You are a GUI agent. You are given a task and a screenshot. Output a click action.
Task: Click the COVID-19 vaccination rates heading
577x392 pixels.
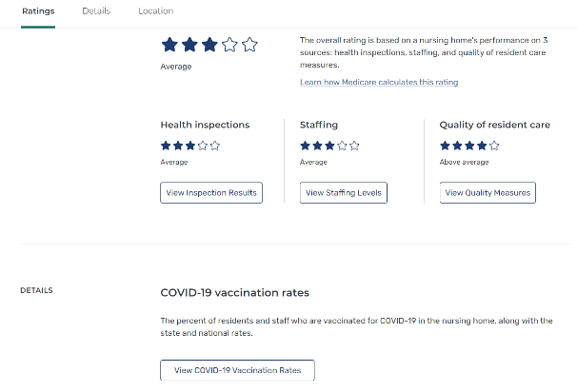pyautogui.click(x=234, y=293)
